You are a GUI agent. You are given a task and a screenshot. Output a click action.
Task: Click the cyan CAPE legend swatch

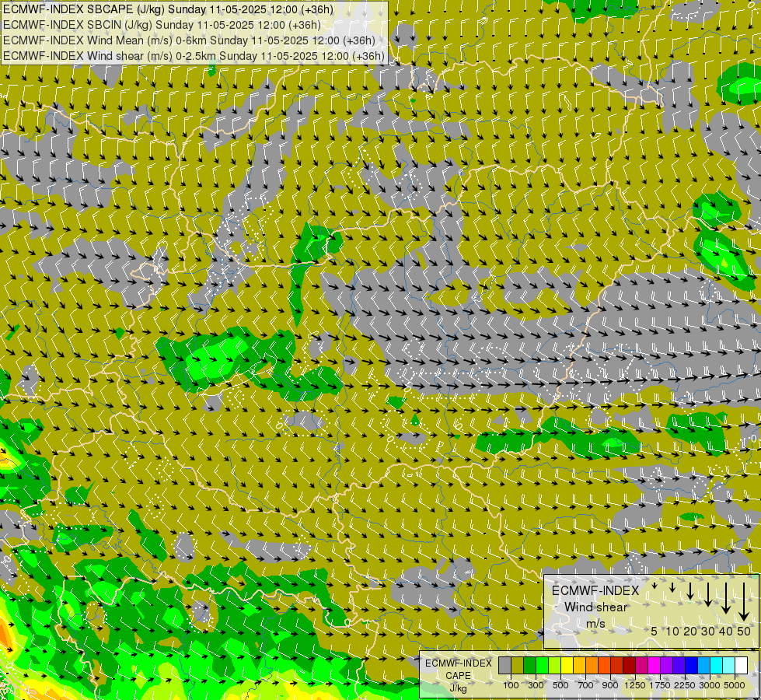click(717, 666)
